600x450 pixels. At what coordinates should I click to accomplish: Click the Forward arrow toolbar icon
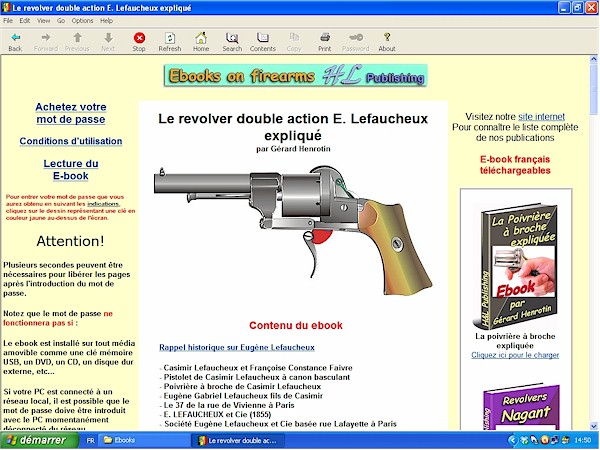[x=46, y=38]
